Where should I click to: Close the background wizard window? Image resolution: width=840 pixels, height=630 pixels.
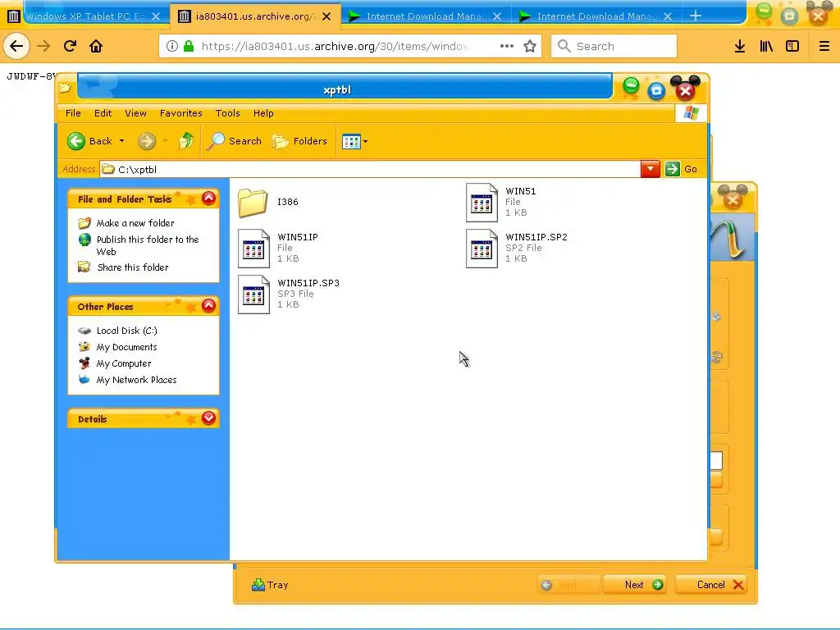point(733,200)
